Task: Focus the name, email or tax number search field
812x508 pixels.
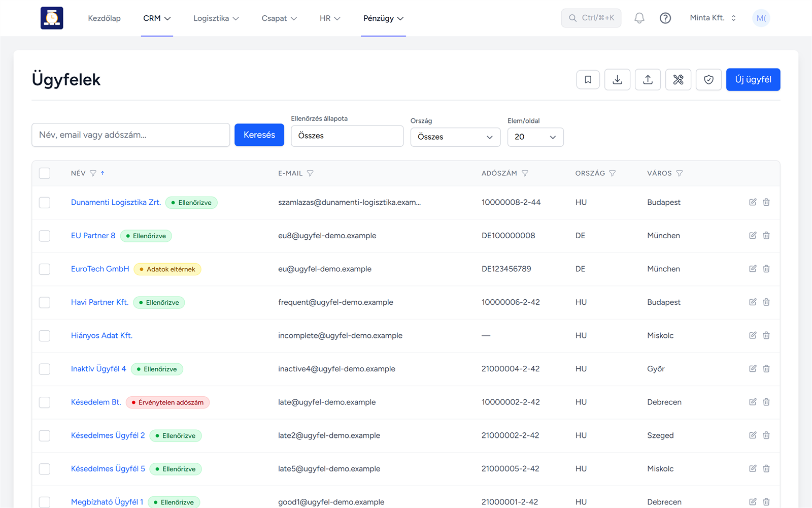Action: click(x=131, y=135)
